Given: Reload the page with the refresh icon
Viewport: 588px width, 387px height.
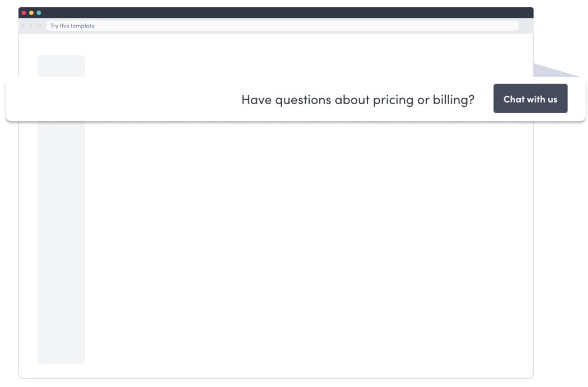Looking at the screenshot, I should pos(39,26).
